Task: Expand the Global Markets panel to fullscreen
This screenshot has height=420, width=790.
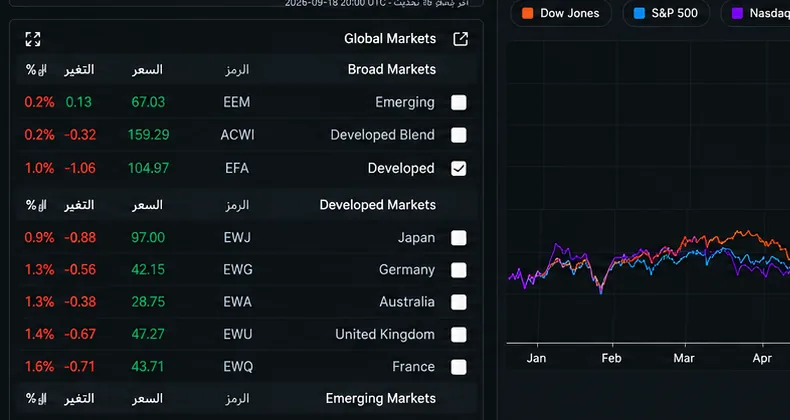Action: (33, 39)
